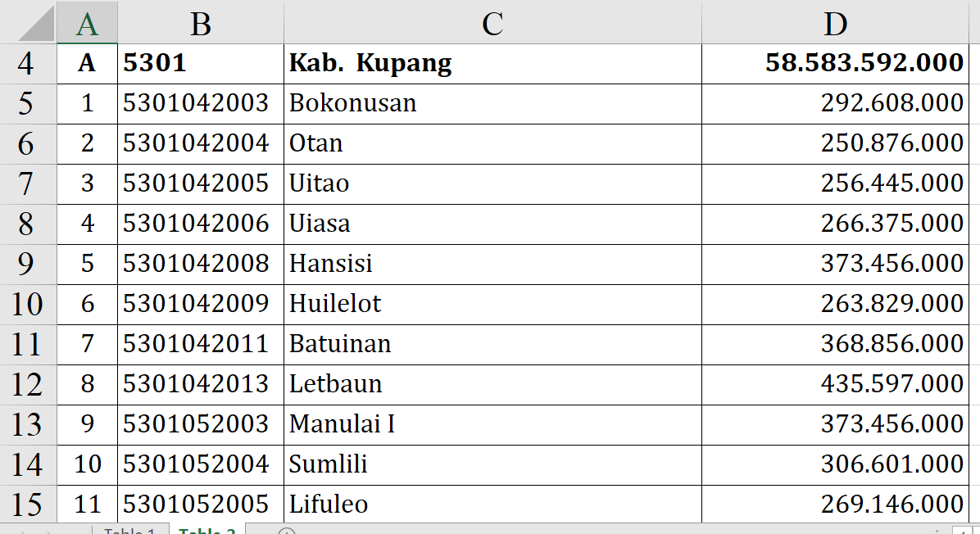Viewport: 980px width, 534px height.
Task: Click the Select All corner triangle
Action: [36, 25]
